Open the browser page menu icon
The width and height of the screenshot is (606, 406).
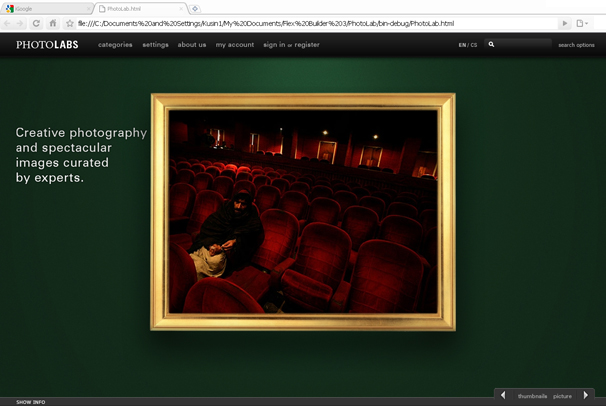(x=582, y=23)
